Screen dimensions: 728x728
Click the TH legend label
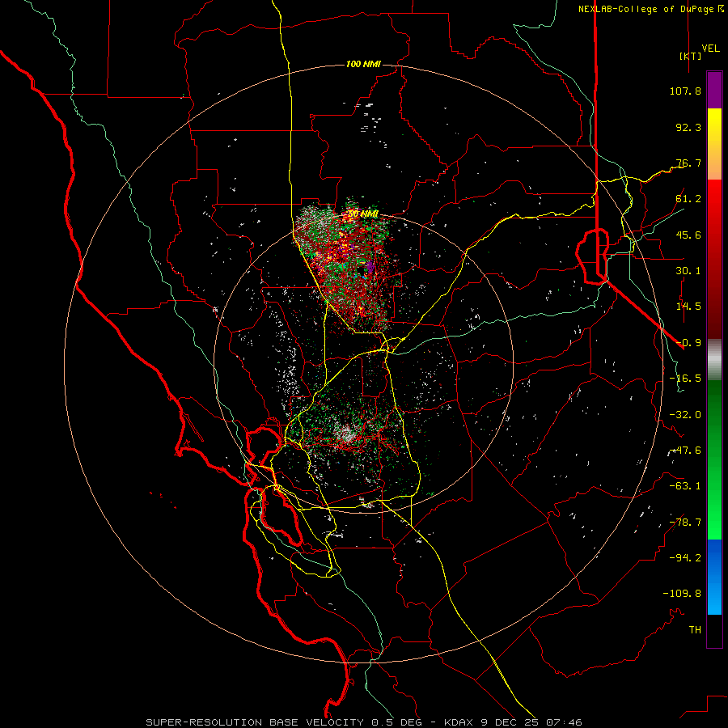coord(695,630)
